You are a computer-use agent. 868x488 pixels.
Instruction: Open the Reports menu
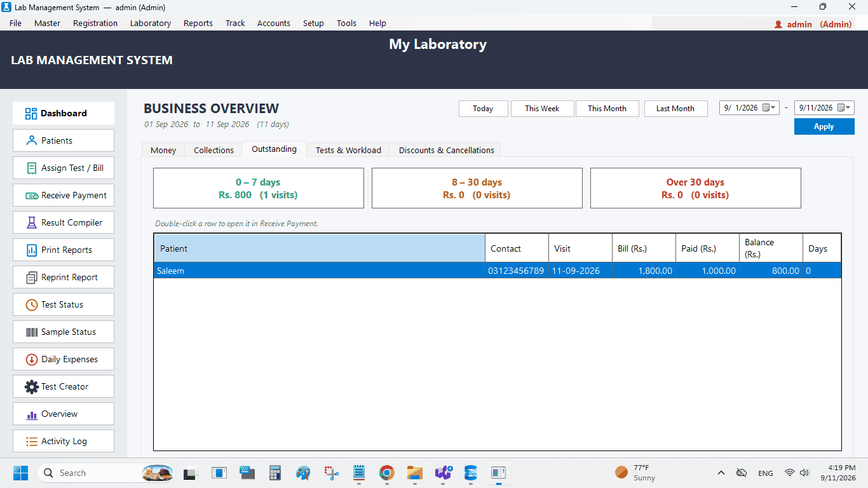[198, 23]
